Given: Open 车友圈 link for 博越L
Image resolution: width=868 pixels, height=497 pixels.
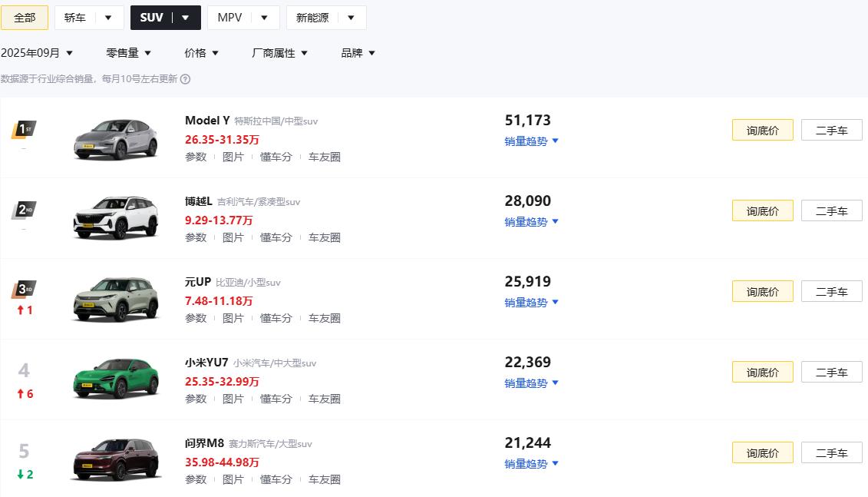Looking at the screenshot, I should [x=325, y=237].
